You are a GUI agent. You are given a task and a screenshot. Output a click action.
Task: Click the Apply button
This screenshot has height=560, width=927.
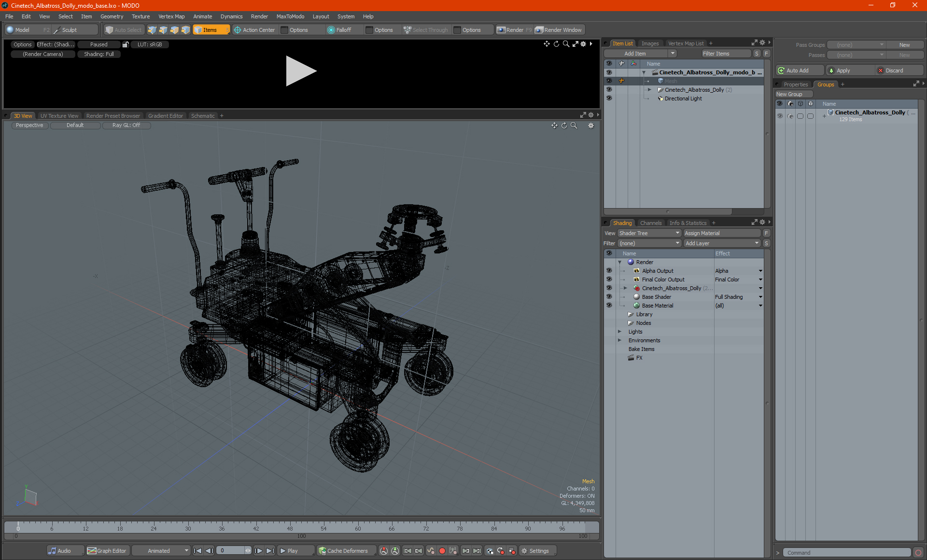pos(850,70)
